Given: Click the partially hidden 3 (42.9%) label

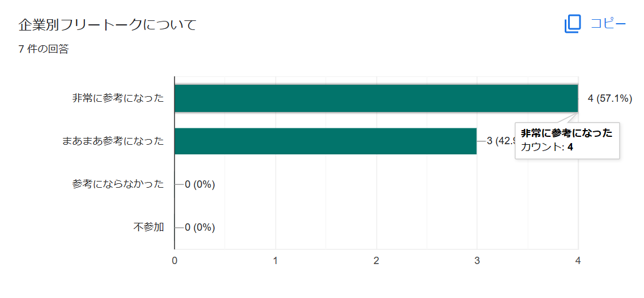Looking at the screenshot, I should tap(501, 141).
